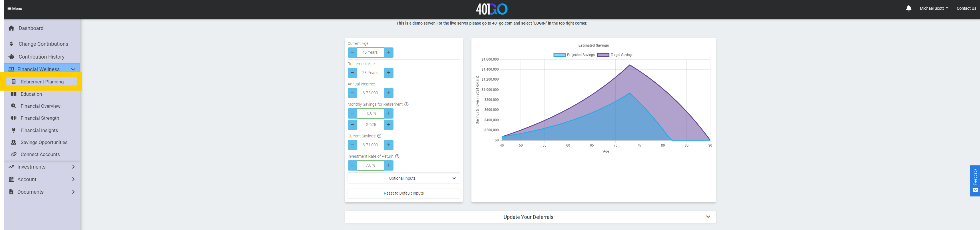Increase Annual Income with plus button

(x=388, y=93)
